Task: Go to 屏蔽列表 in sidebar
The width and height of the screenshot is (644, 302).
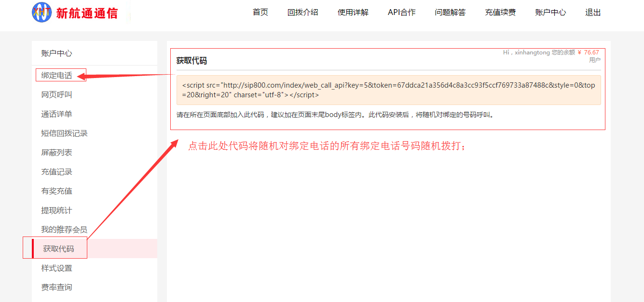Action: coord(56,153)
